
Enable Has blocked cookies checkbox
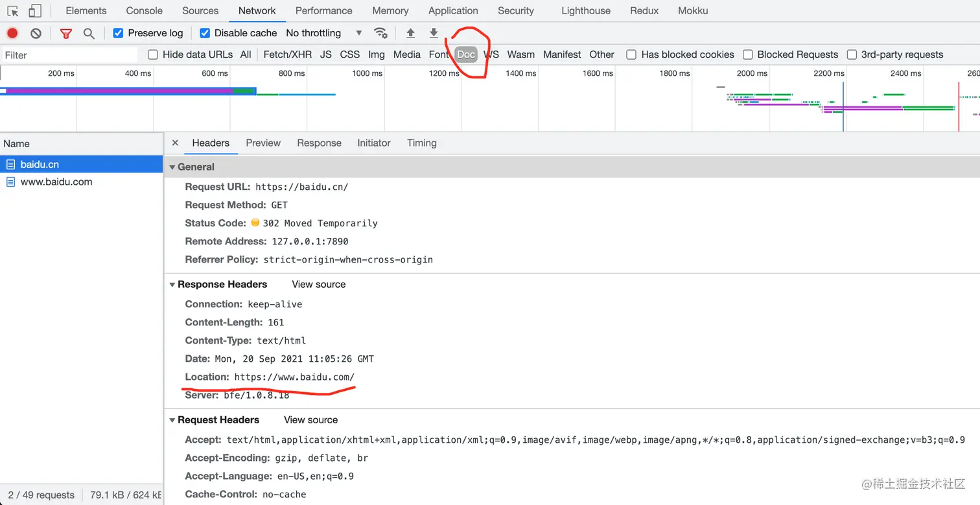pyautogui.click(x=631, y=54)
